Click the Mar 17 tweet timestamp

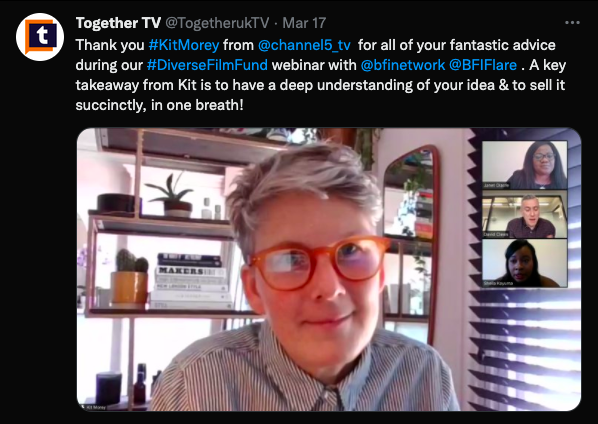(304, 23)
